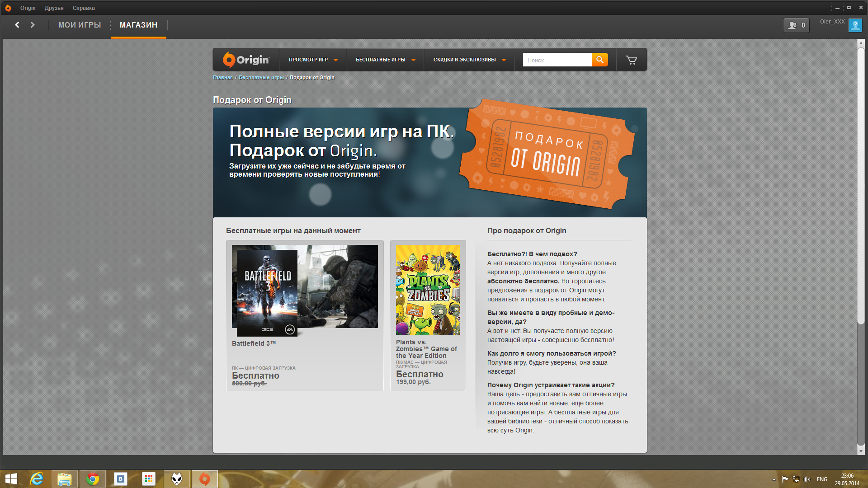Click the Главная breadcrumb link
This screenshot has height=488, width=868.
(222, 77)
